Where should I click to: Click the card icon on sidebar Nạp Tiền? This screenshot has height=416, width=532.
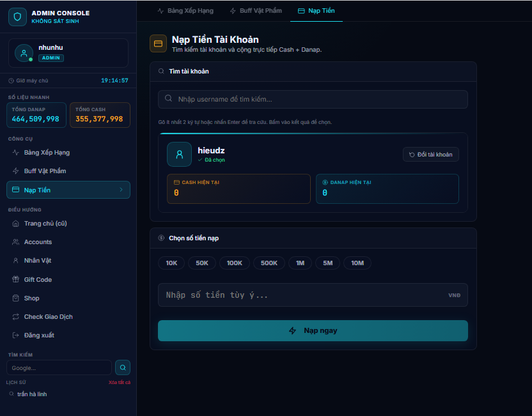pos(15,190)
